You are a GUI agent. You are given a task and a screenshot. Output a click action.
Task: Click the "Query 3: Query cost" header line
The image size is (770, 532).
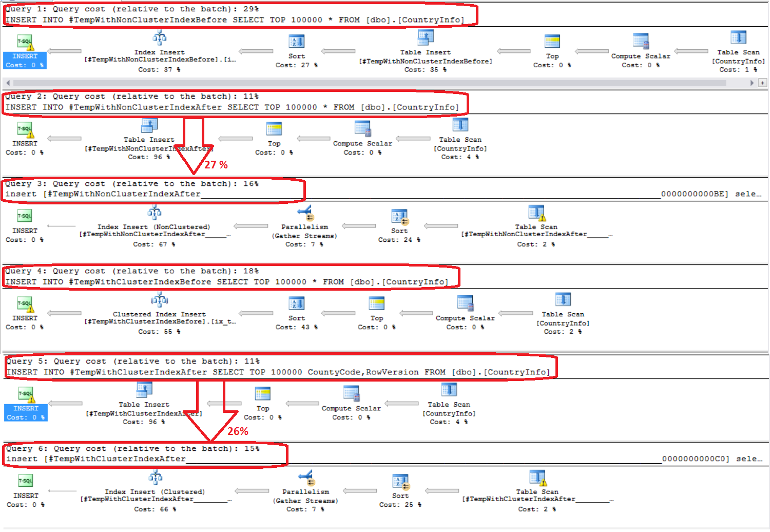click(x=132, y=184)
